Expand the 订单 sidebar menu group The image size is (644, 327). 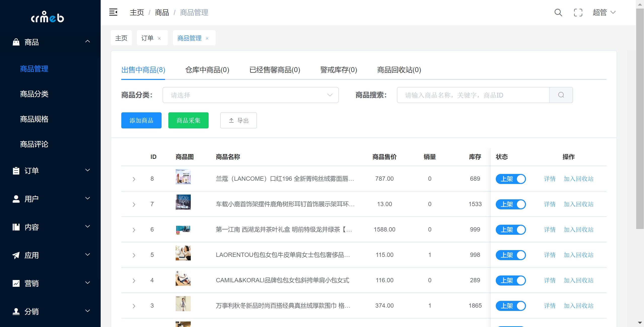click(x=50, y=171)
